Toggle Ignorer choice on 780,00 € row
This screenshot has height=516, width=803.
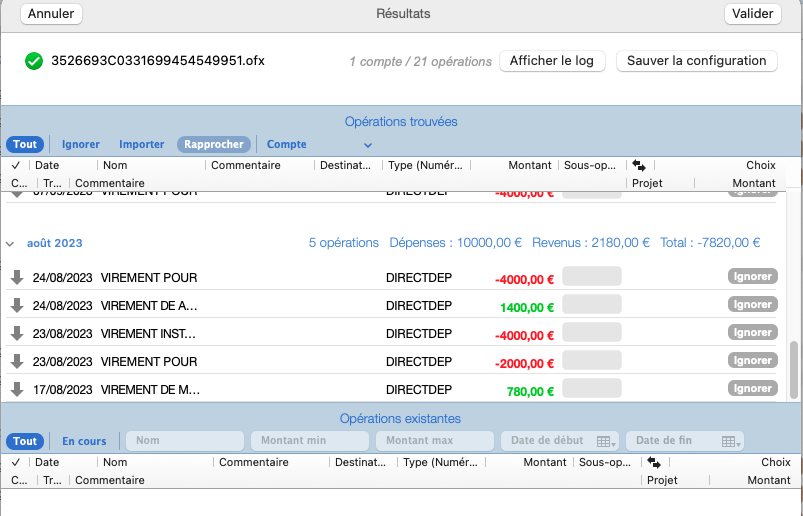tap(752, 389)
